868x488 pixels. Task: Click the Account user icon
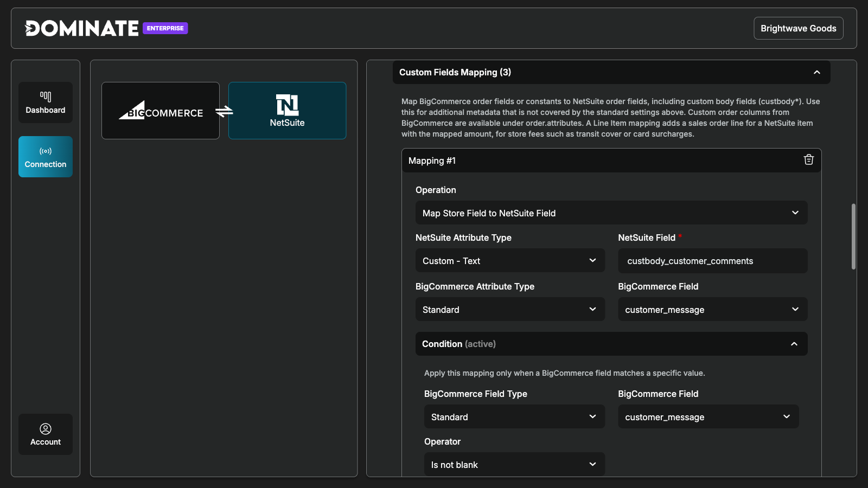click(46, 429)
